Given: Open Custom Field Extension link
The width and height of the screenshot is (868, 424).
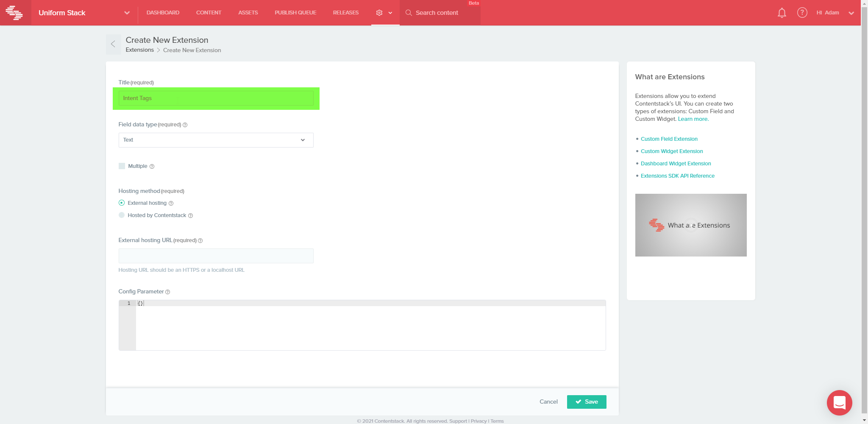Looking at the screenshot, I should tap(669, 139).
